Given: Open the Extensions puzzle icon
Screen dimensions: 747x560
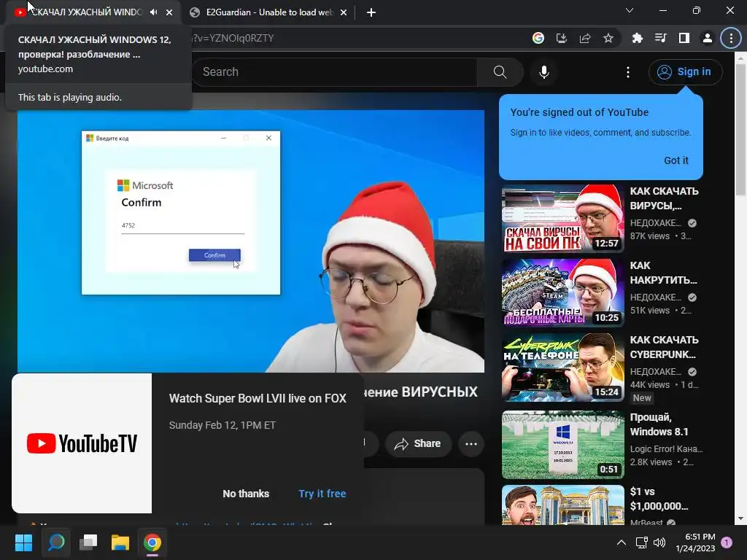Looking at the screenshot, I should 637,38.
